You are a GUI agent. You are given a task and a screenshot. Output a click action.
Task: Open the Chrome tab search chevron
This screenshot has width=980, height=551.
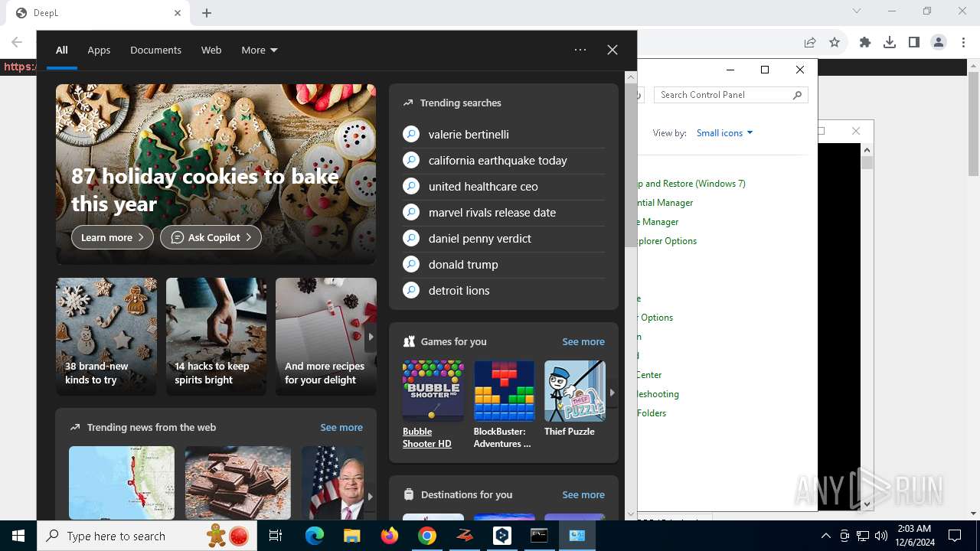click(857, 11)
